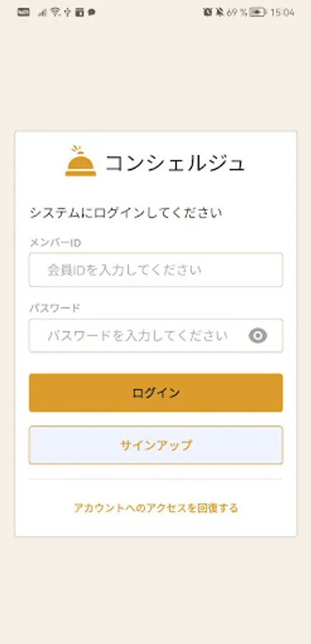
Task: Tap the orange concierge bell logo
Action: pos(81,160)
